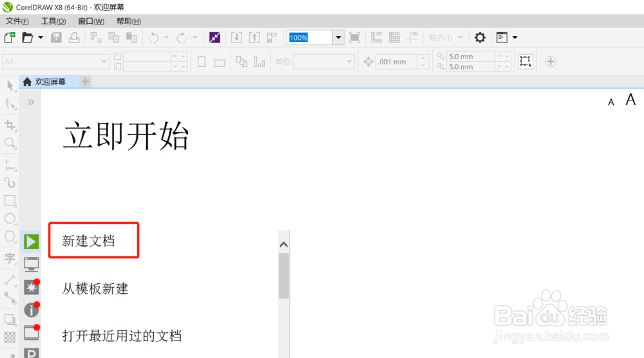This screenshot has width=644, height=358.
Task: Select the Artistic media tool
Action: coord(10,182)
